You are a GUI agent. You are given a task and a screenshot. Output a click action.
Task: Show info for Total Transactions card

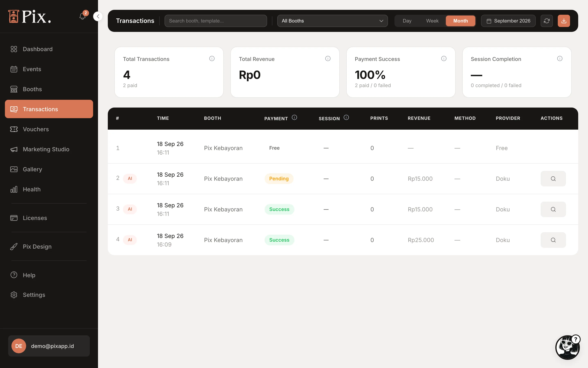coord(212,58)
